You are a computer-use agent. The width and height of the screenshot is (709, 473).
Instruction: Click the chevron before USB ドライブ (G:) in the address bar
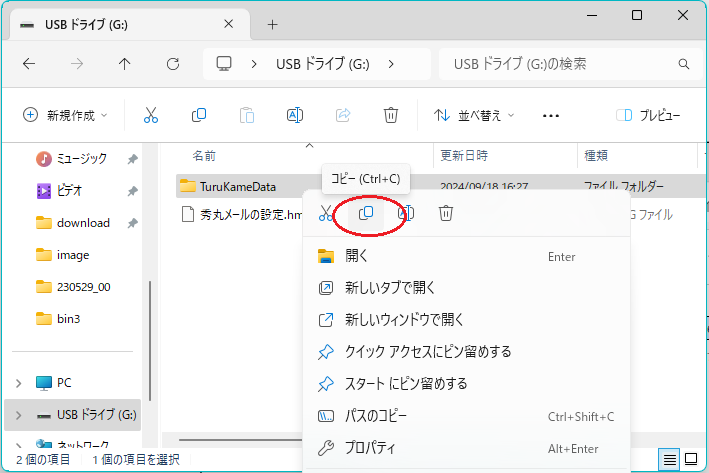[x=254, y=64]
